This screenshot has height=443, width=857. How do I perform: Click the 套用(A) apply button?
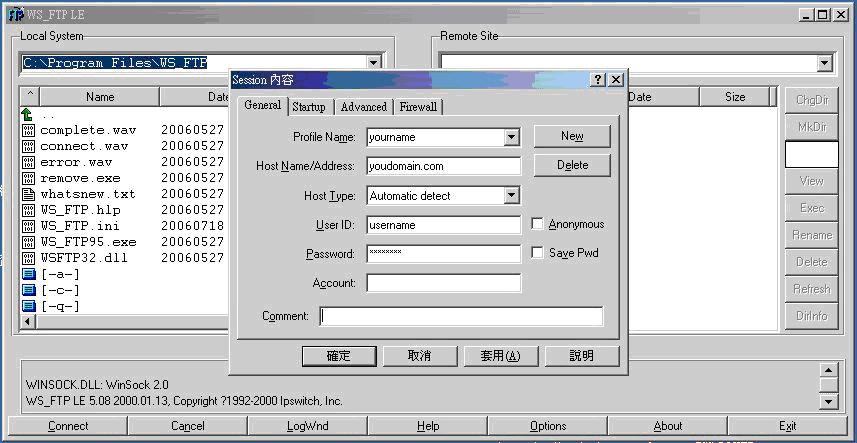tap(501, 356)
